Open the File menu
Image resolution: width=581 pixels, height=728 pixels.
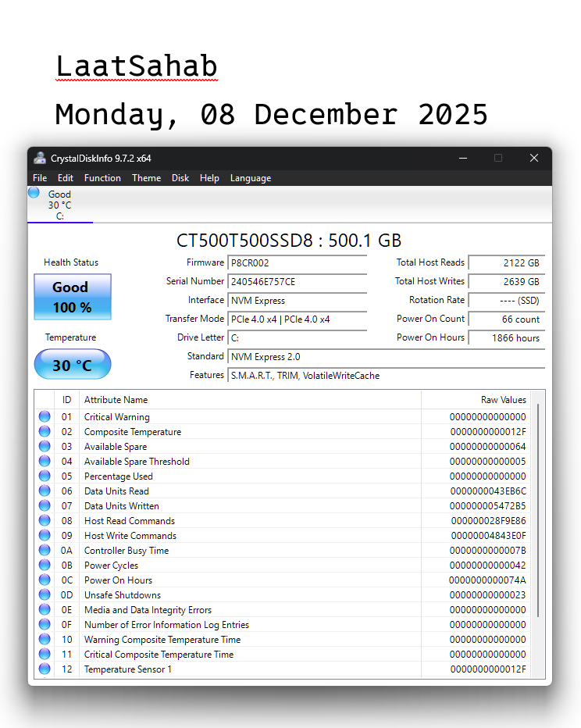pyautogui.click(x=40, y=178)
